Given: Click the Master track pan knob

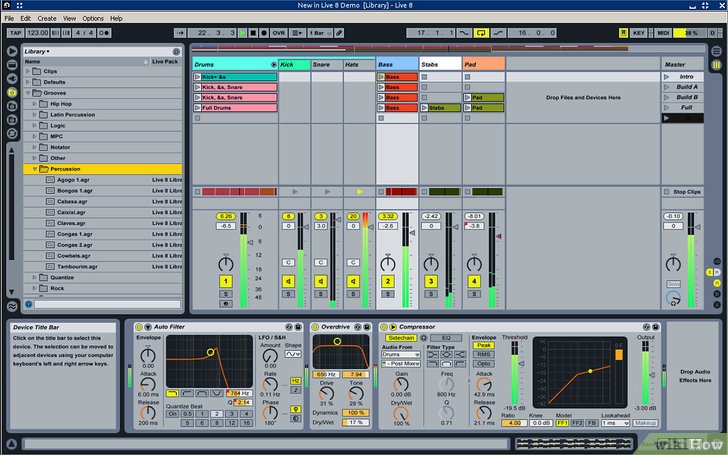Looking at the screenshot, I should click(673, 263).
